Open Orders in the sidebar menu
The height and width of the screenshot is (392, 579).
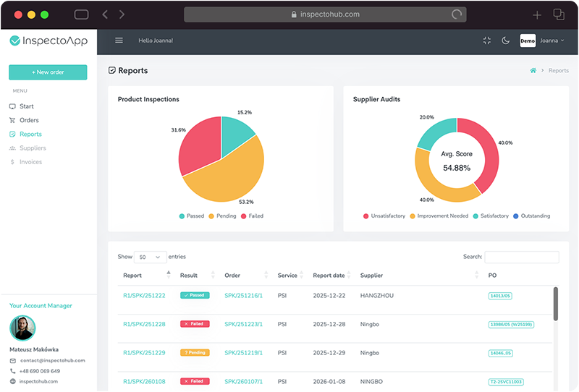pos(29,120)
